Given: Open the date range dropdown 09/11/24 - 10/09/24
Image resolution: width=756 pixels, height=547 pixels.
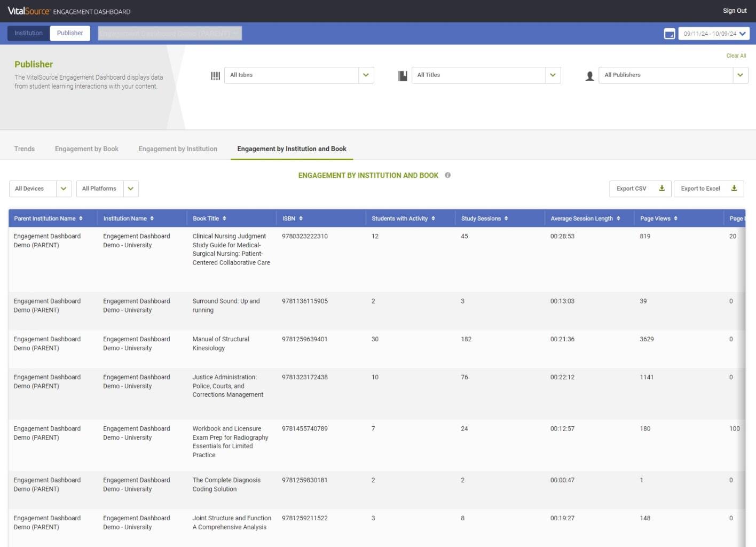Looking at the screenshot, I should pyautogui.click(x=714, y=34).
